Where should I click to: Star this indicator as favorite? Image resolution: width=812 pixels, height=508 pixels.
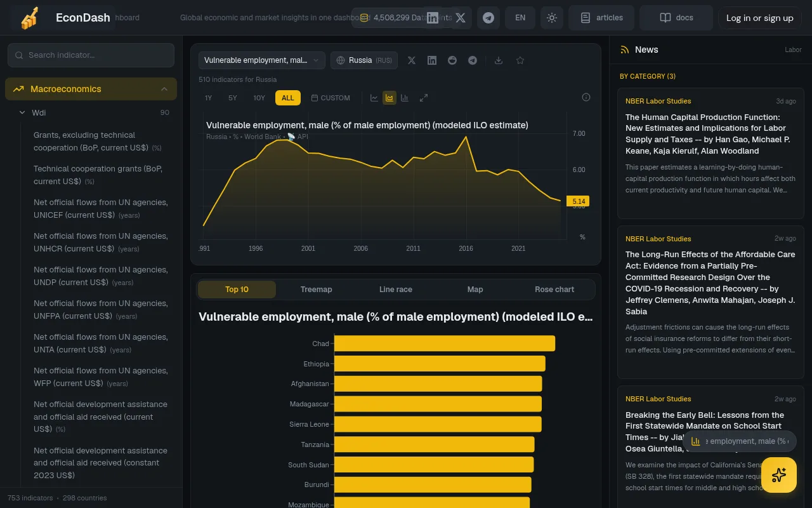[520, 60]
